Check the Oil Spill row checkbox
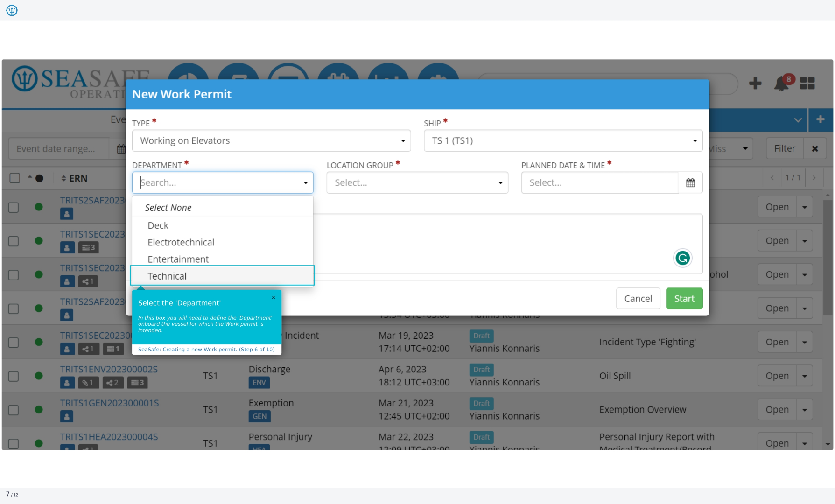The image size is (835, 504). pos(14,376)
